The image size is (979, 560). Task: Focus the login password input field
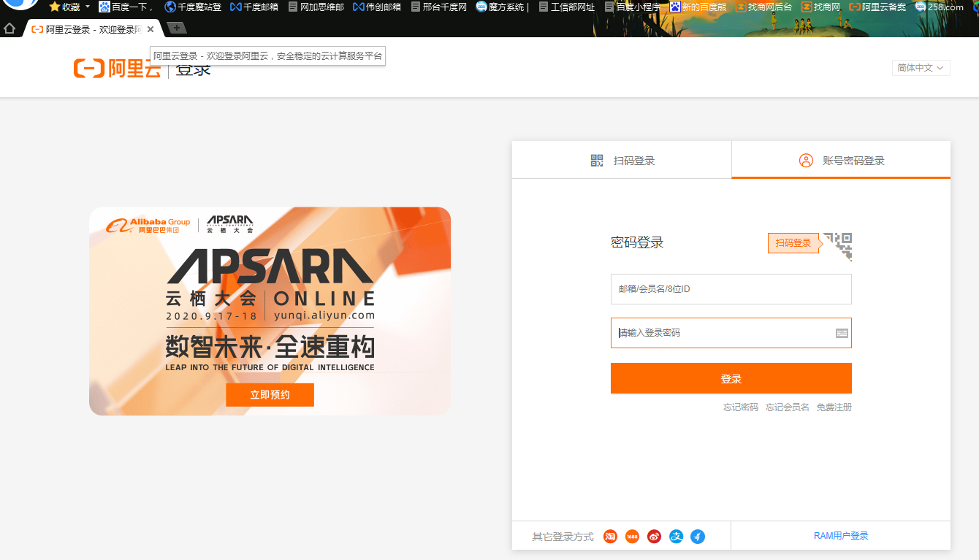click(x=731, y=333)
